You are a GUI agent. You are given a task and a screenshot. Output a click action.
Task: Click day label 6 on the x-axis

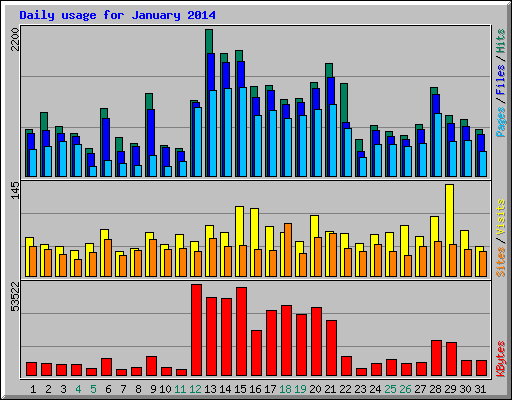click(108, 389)
